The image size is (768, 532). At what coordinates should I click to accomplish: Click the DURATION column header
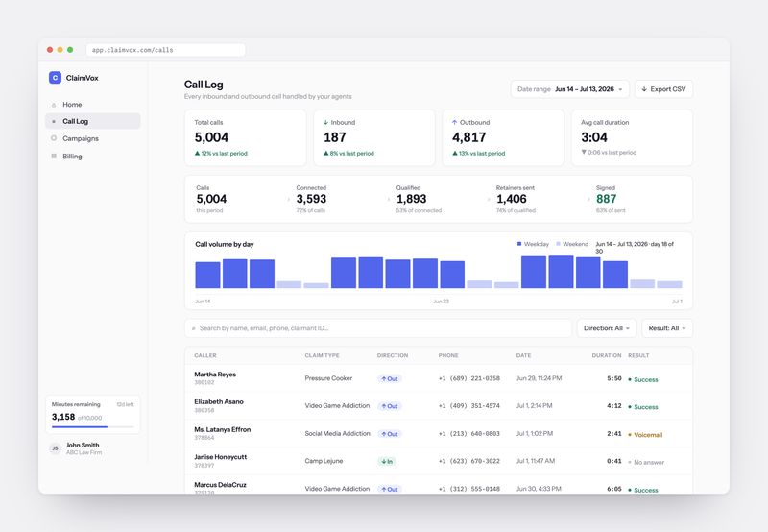pos(607,355)
